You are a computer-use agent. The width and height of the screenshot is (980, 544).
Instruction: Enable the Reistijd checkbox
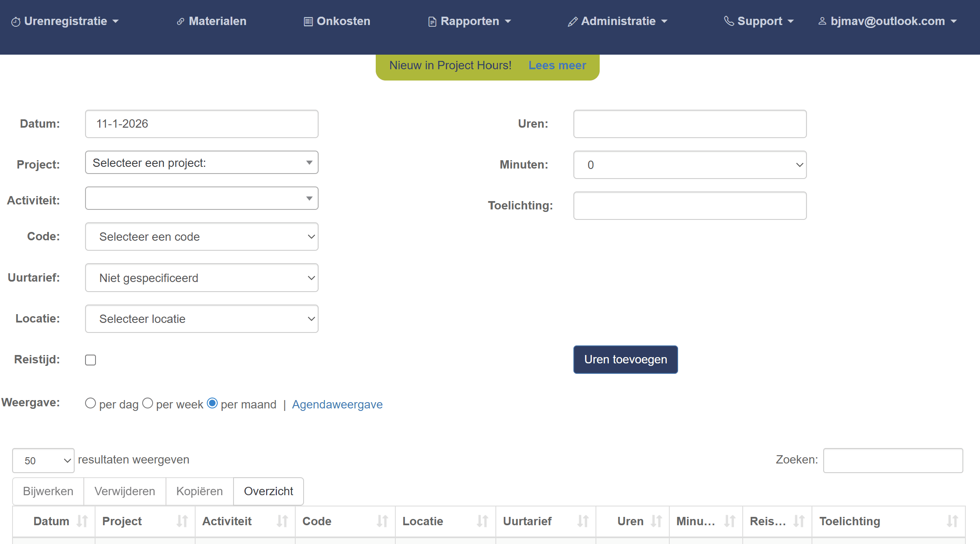point(90,360)
